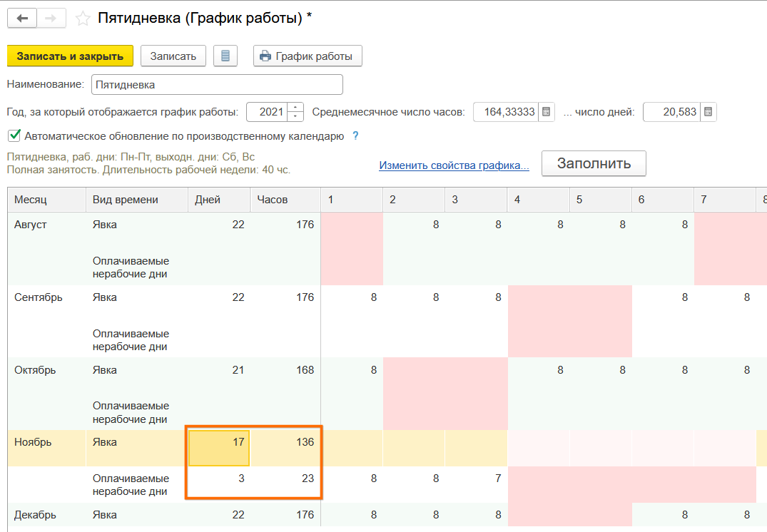Open calculator for average number of days

click(x=708, y=112)
